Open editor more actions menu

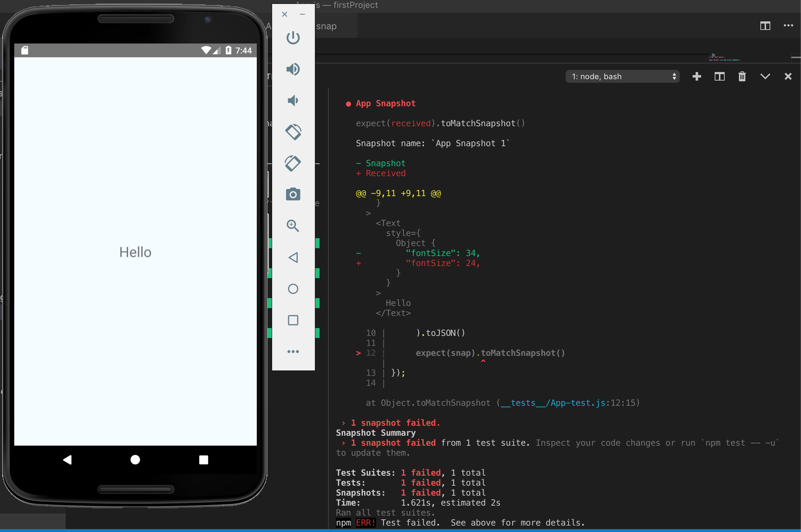tap(788, 26)
